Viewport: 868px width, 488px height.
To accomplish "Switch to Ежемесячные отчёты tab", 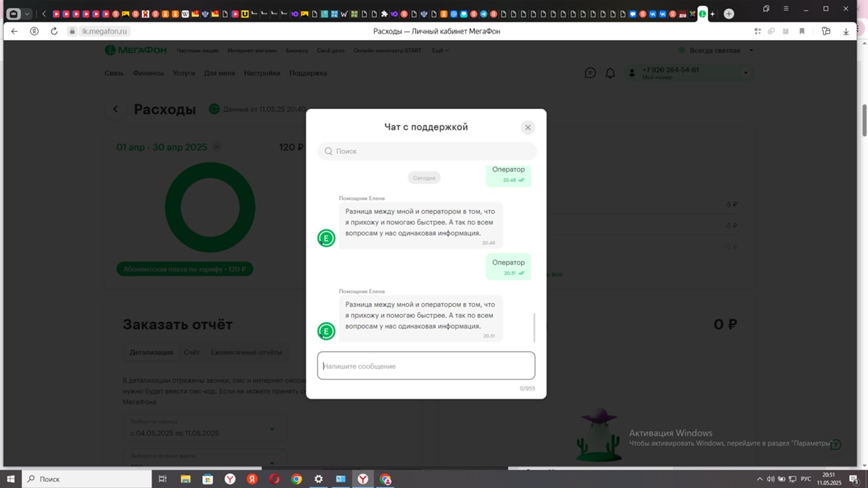I will [x=246, y=352].
